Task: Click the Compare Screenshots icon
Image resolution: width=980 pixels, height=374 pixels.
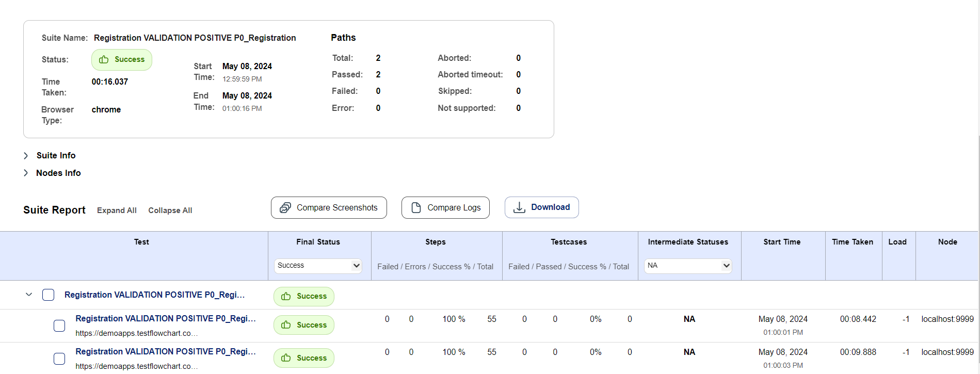Action: coord(285,207)
